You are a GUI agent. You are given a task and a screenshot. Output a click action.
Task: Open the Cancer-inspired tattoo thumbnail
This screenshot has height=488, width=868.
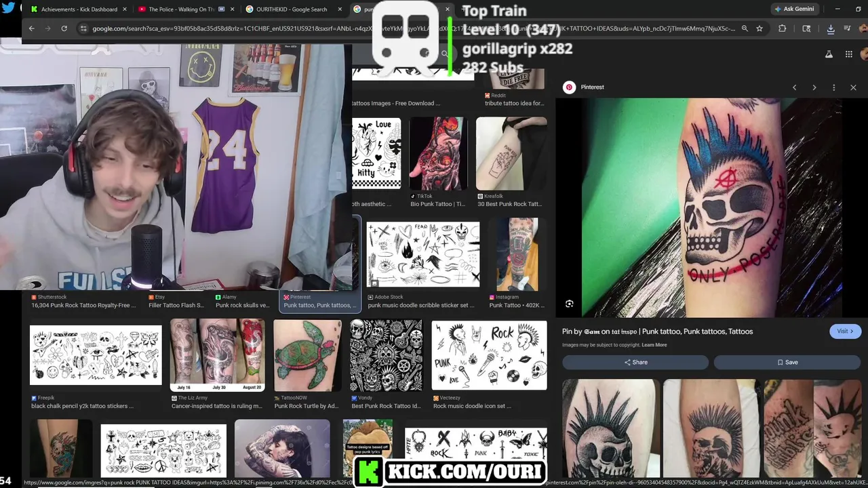[217, 355]
